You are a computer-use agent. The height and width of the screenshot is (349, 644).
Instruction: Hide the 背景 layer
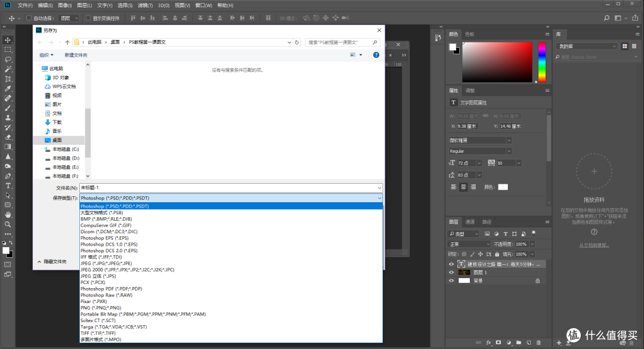tap(452, 280)
